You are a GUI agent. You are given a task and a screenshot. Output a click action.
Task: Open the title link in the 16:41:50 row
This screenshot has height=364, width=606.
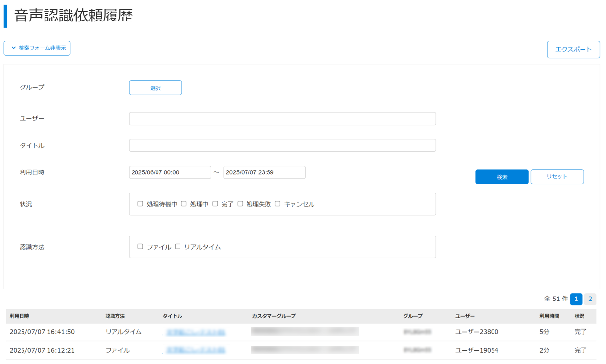pyautogui.click(x=196, y=332)
